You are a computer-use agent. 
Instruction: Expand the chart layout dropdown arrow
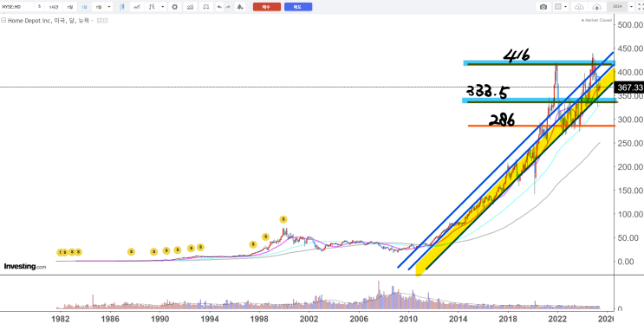pos(565,7)
